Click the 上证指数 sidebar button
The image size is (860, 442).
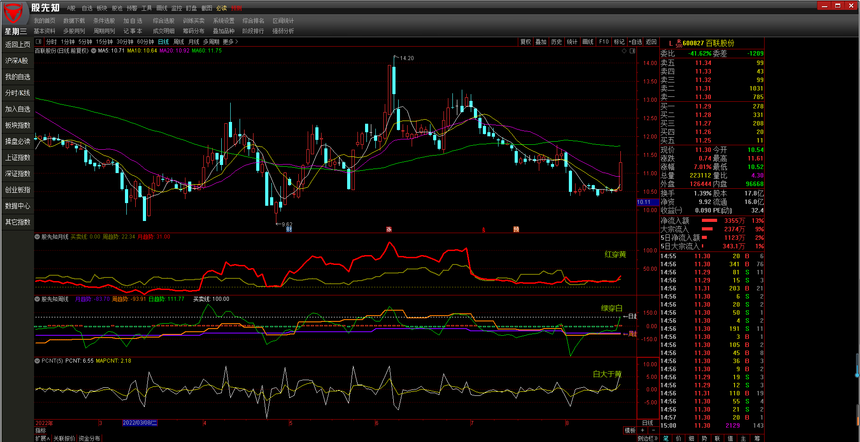tap(18, 157)
